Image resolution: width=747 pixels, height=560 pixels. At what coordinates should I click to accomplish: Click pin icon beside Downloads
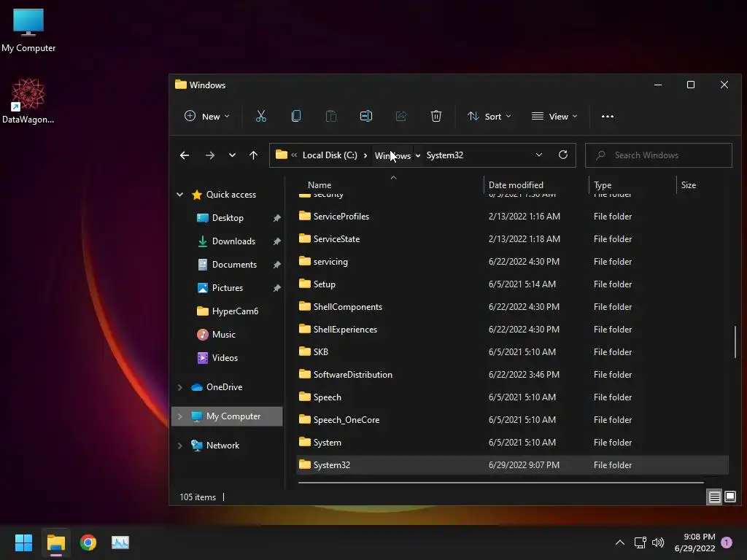pos(276,241)
